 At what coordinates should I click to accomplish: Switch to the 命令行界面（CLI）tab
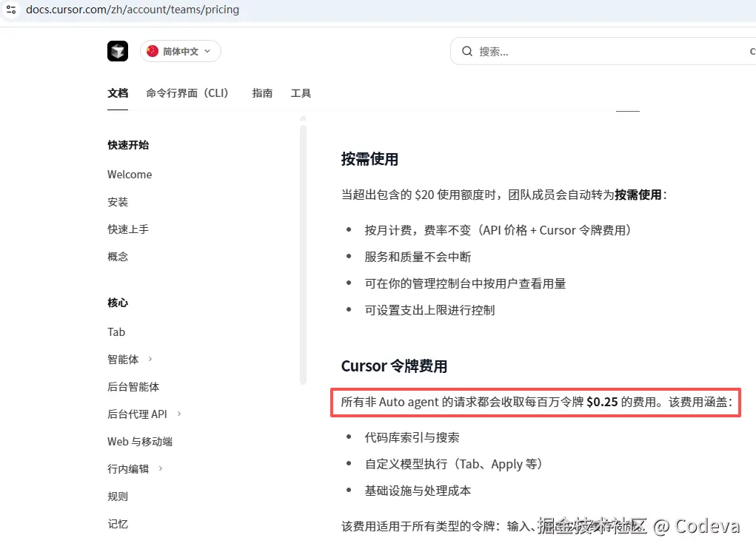point(188,93)
